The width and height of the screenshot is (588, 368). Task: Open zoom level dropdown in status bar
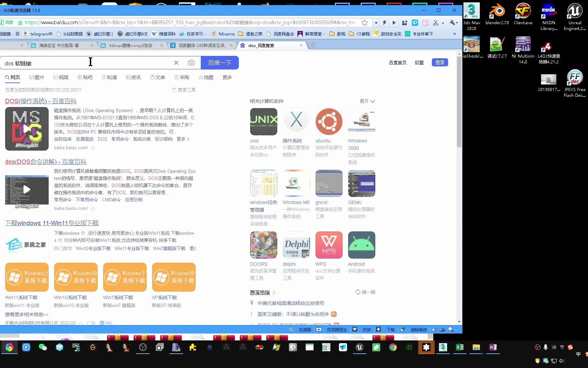(457, 329)
